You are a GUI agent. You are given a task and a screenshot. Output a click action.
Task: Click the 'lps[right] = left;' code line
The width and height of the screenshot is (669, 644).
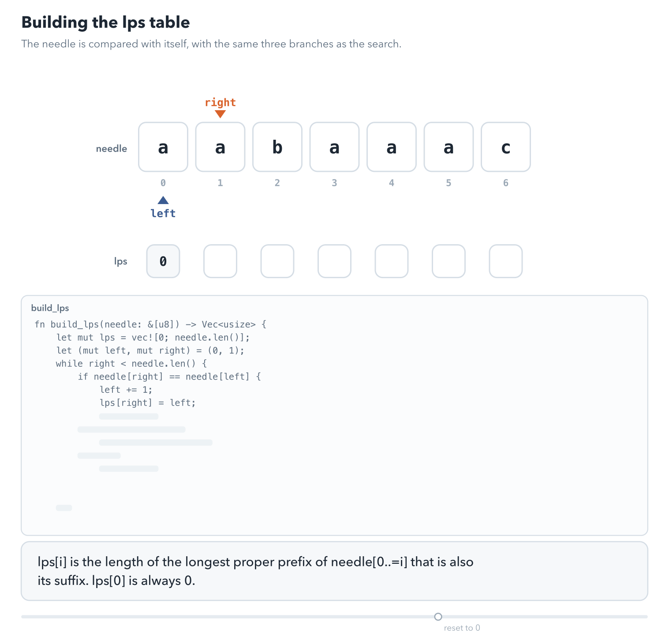[x=147, y=403]
